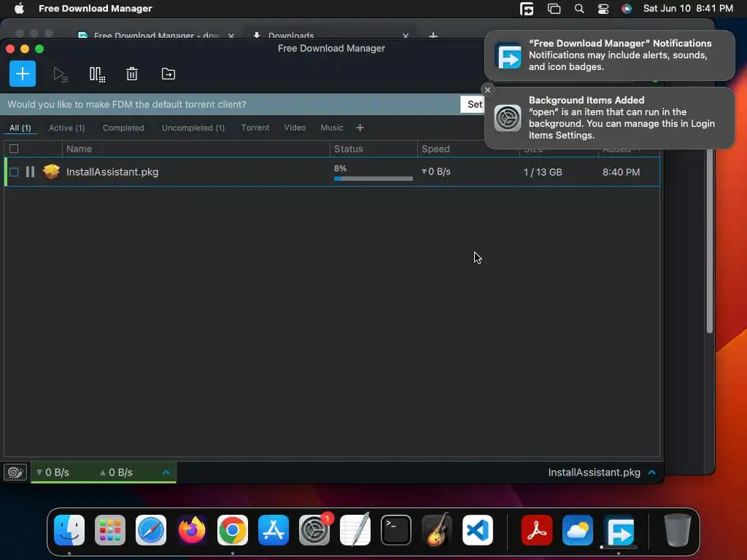The width and height of the screenshot is (747, 560).
Task: Open the Apple menu
Action: pos(19,8)
